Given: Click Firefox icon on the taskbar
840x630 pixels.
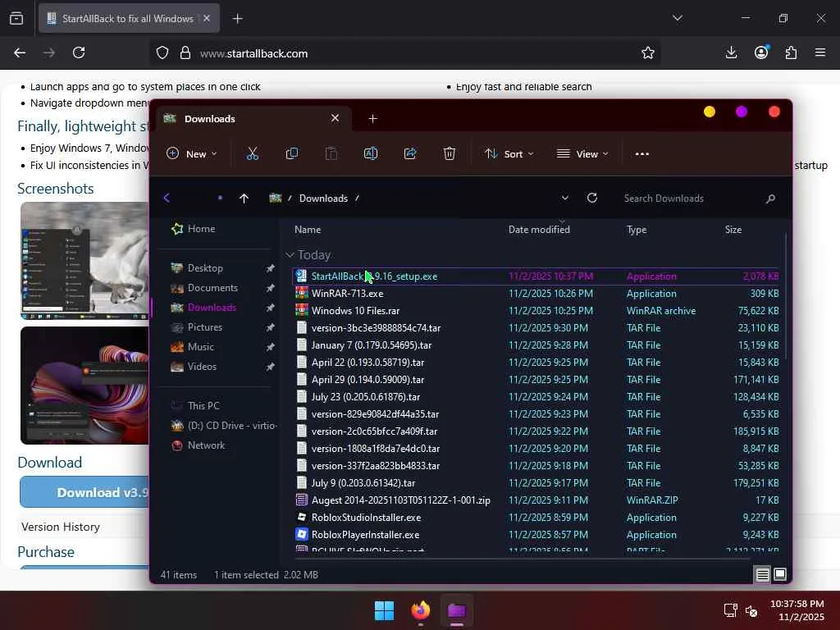Looking at the screenshot, I should point(421,610).
